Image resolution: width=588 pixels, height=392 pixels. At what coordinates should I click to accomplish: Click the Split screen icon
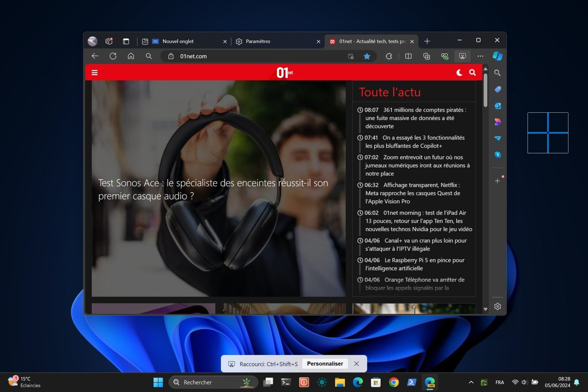point(408,56)
